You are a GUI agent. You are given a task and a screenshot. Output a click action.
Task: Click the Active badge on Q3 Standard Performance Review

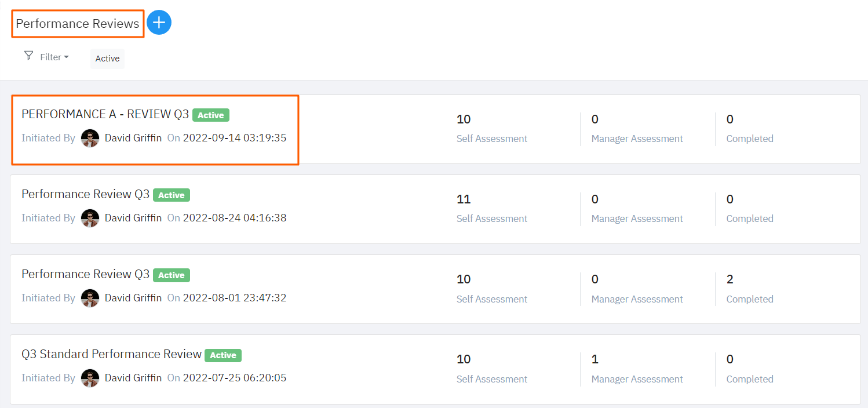(223, 355)
